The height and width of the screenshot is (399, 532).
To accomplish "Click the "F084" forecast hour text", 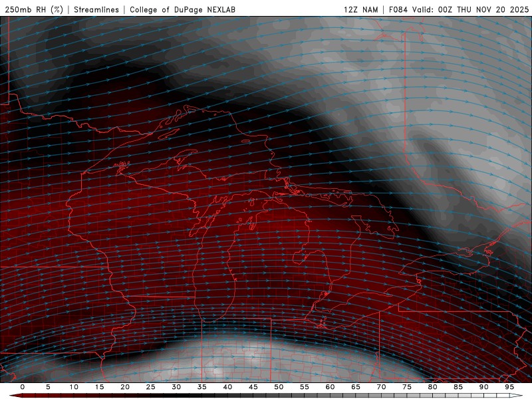I will [398, 9].
